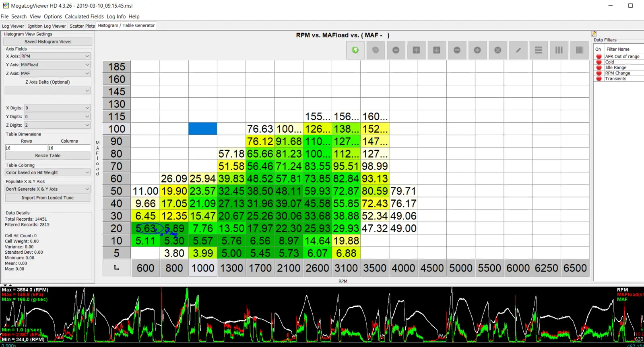Click the 1000 RPM column header
Viewport: 644px width, 347px height.
pyautogui.click(x=203, y=268)
